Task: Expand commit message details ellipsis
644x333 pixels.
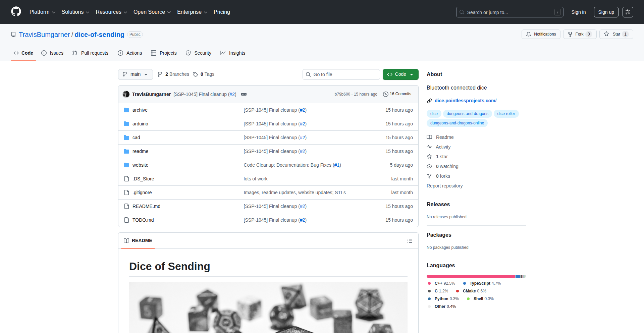Action: (x=244, y=94)
